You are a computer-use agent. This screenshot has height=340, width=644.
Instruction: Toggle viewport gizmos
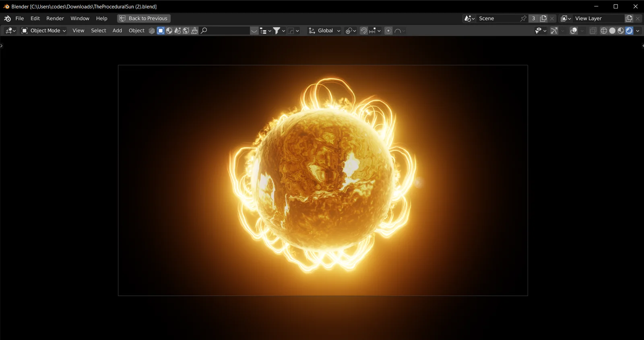(554, 31)
